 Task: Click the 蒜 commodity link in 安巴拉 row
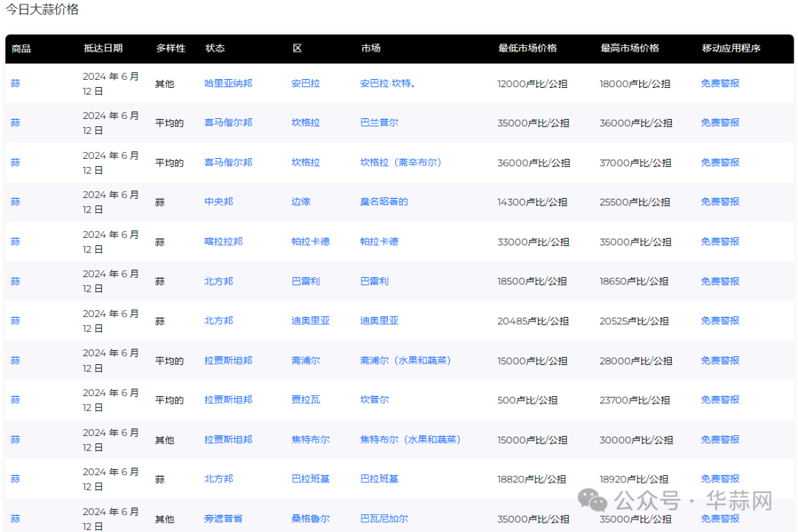coord(16,83)
